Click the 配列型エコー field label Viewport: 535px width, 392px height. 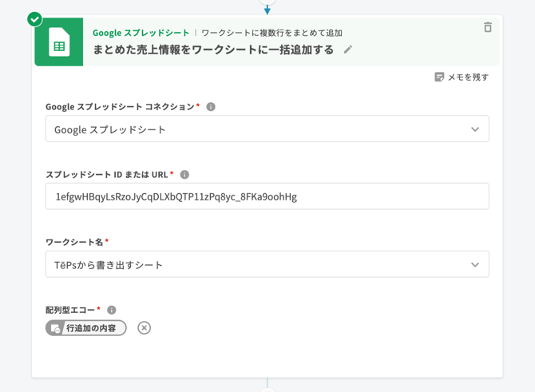70,310
